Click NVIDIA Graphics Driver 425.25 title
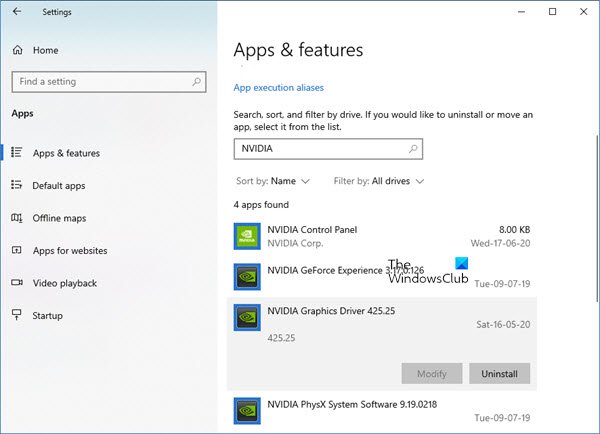 tap(331, 311)
